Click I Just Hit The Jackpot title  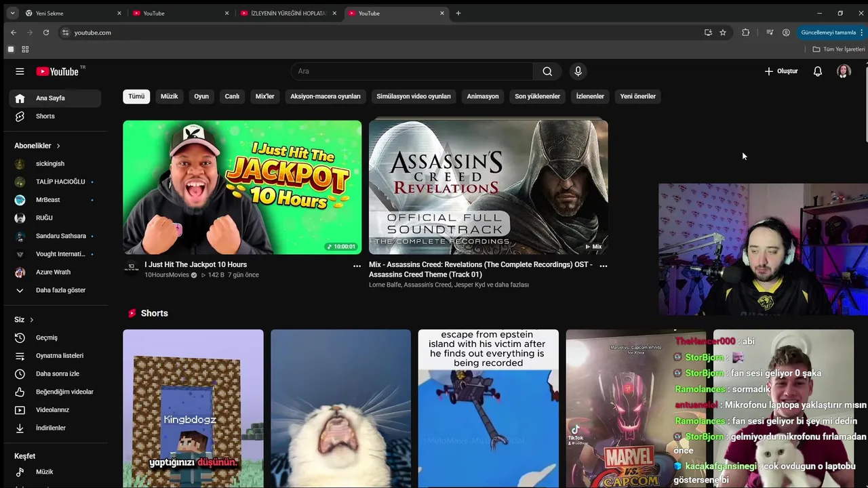(x=195, y=265)
